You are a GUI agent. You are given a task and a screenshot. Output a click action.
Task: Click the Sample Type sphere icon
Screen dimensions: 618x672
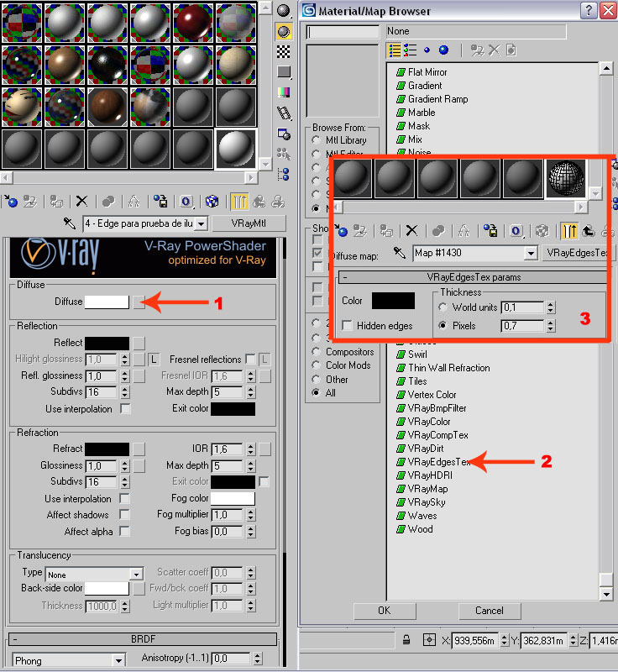283,10
